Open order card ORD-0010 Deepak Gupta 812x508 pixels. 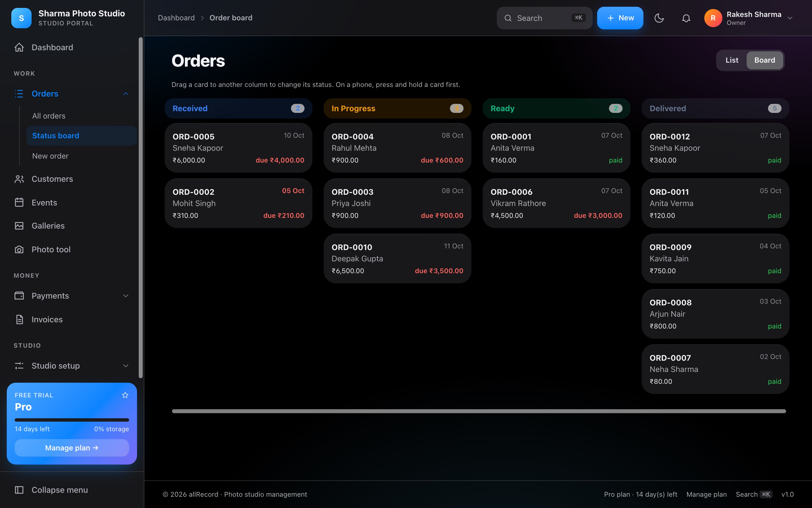(397, 258)
